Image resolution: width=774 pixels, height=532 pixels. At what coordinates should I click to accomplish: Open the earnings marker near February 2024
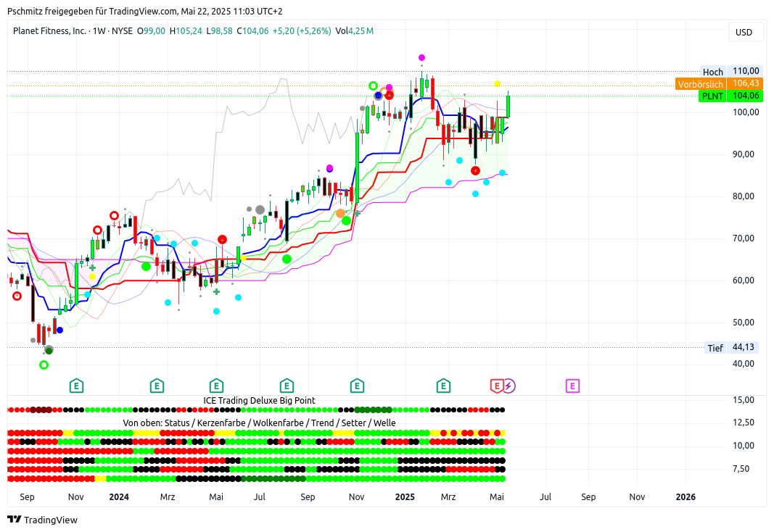click(x=157, y=386)
